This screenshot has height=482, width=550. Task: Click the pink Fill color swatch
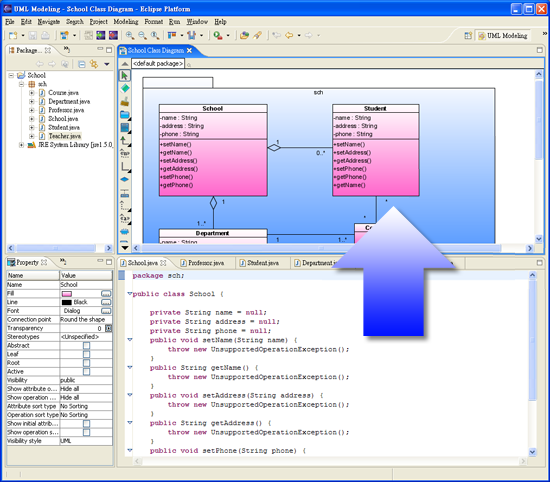point(67,294)
